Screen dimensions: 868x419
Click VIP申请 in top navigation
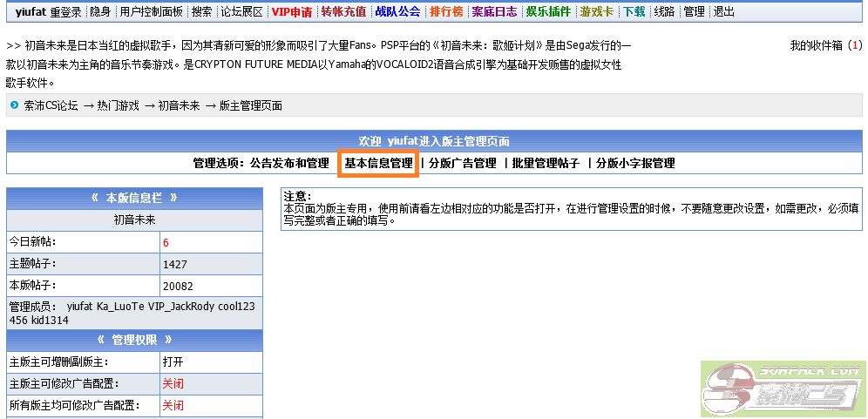click(x=291, y=12)
